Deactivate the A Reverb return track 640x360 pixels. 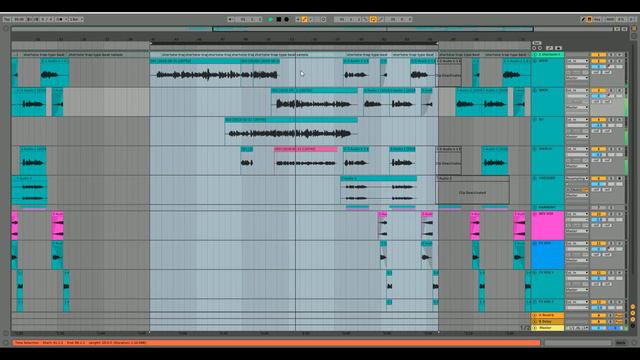(x=598, y=316)
